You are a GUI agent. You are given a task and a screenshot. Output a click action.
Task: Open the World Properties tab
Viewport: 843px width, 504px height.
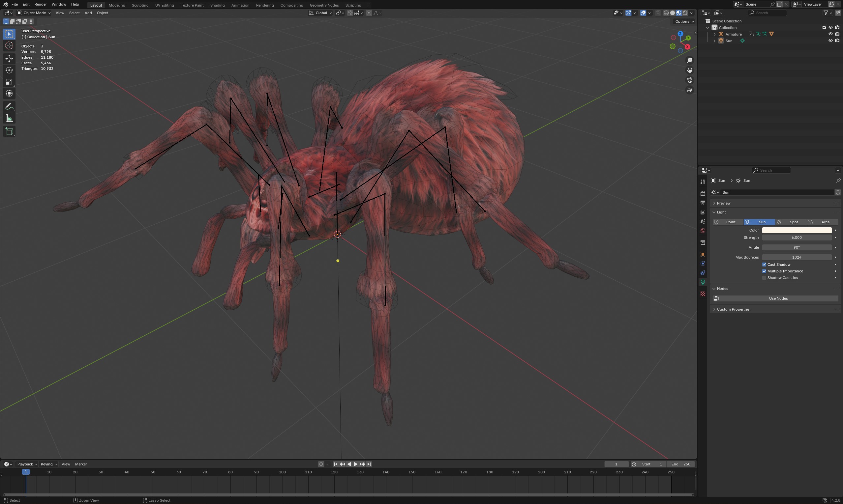click(702, 230)
